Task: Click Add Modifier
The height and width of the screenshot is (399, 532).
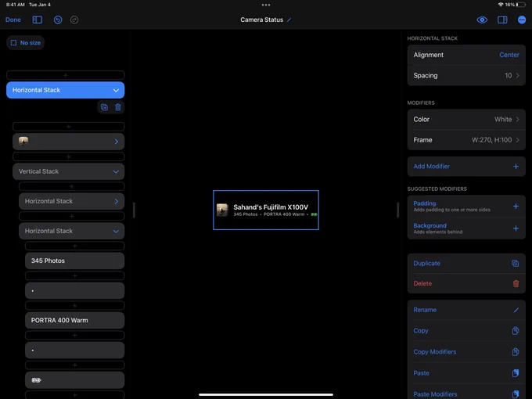Action: click(466, 166)
